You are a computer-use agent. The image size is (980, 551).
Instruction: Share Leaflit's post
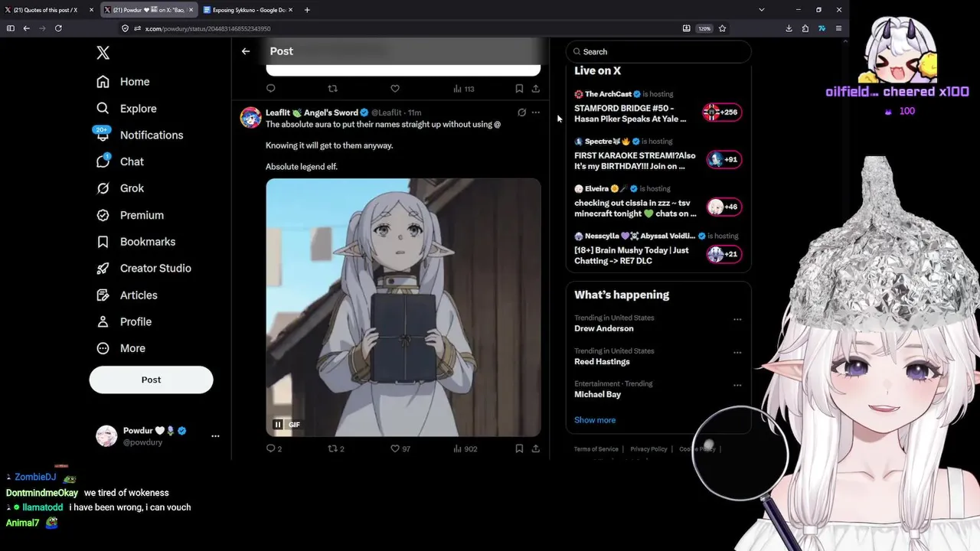(x=536, y=448)
